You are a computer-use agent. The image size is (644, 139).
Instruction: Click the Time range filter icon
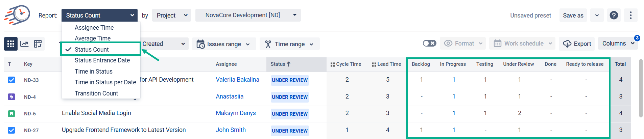pos(268,44)
